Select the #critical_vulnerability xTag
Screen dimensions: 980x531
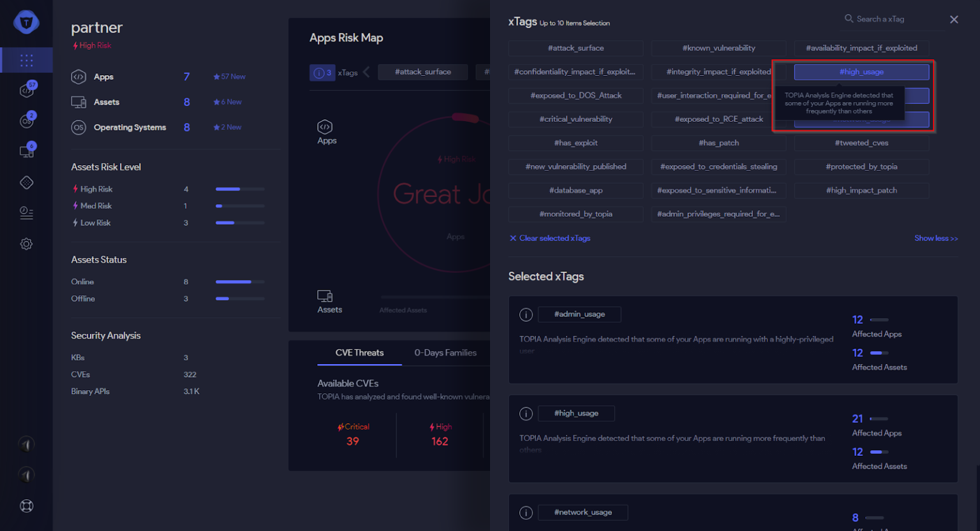(575, 119)
